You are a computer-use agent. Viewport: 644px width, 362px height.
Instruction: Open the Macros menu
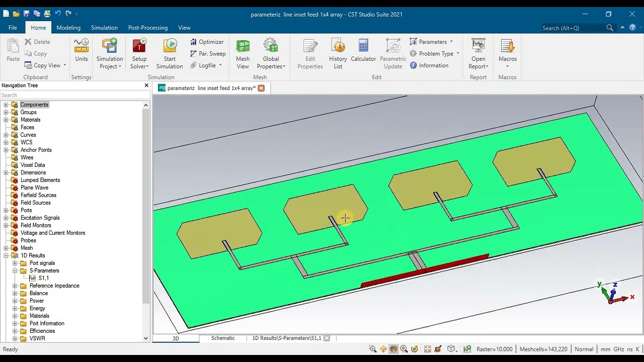(x=508, y=54)
